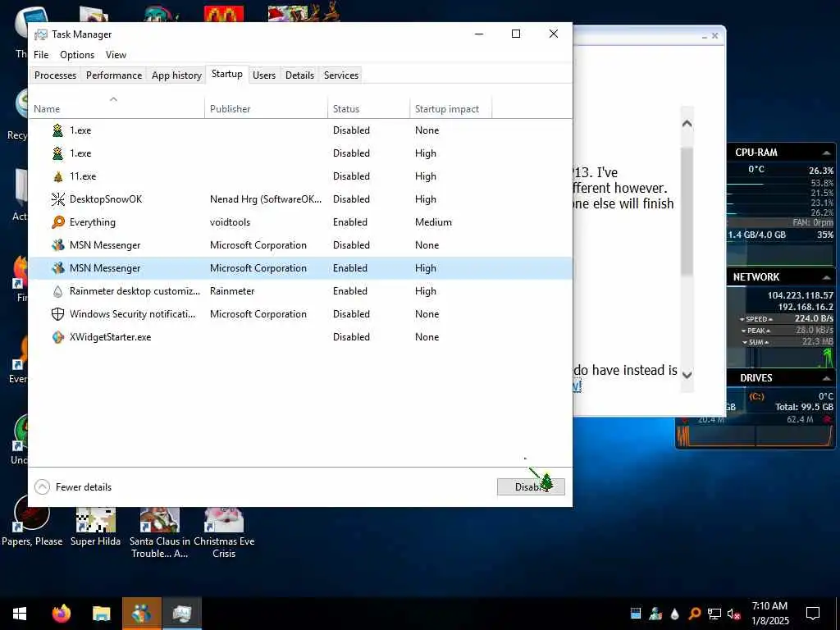Screen dimensions: 840x630
Task: Click the Task Manager title bar icon
Action: [x=41, y=34]
